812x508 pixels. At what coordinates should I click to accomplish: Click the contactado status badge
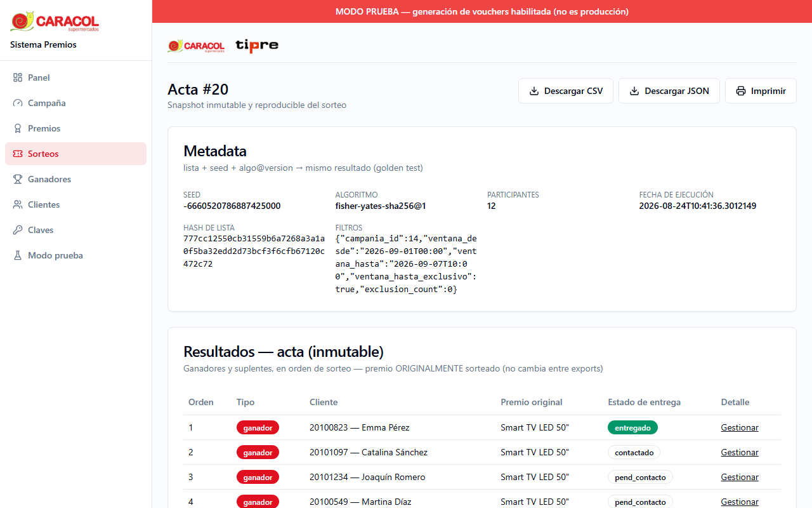[634, 452]
